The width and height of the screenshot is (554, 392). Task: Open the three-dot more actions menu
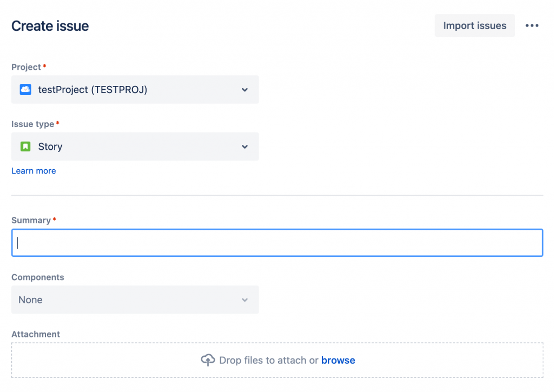click(x=532, y=26)
